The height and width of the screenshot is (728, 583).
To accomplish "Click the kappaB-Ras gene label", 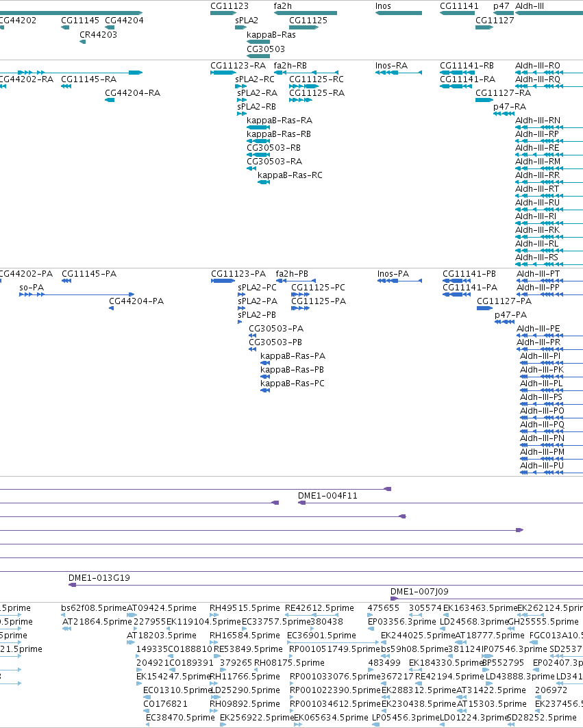I will pos(271,35).
